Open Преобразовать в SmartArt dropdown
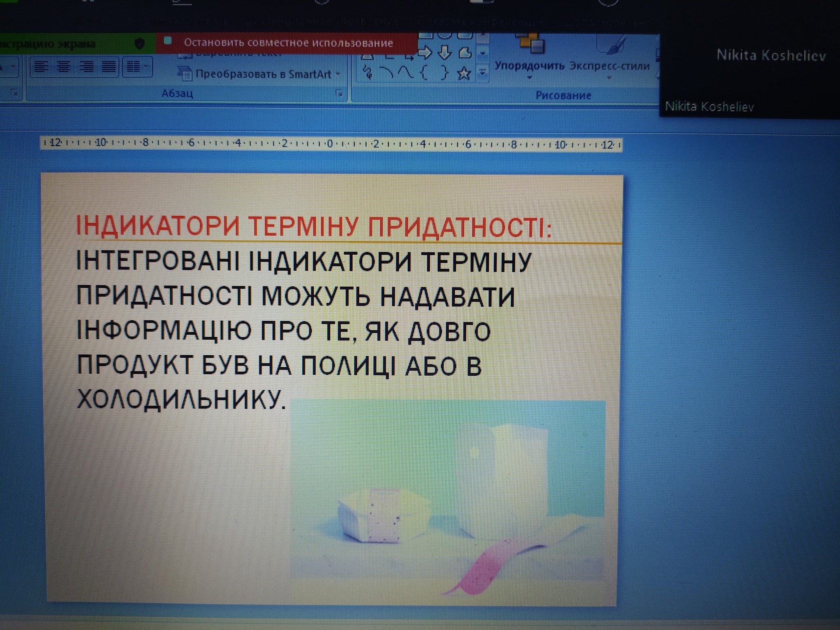Image resolution: width=840 pixels, height=630 pixels. point(262,74)
